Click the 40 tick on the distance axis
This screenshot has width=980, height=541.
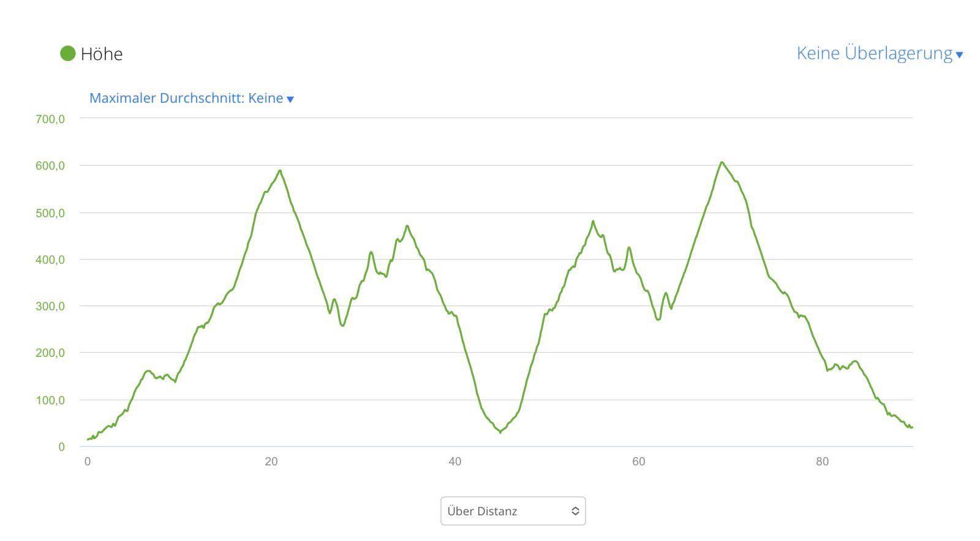[454, 462]
